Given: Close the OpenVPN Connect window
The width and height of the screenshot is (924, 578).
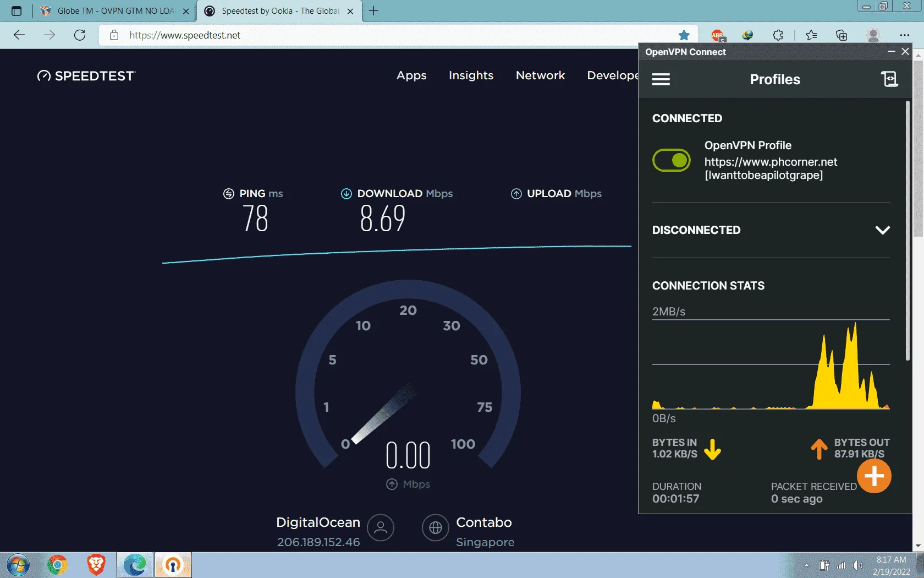Looking at the screenshot, I should click(x=905, y=52).
